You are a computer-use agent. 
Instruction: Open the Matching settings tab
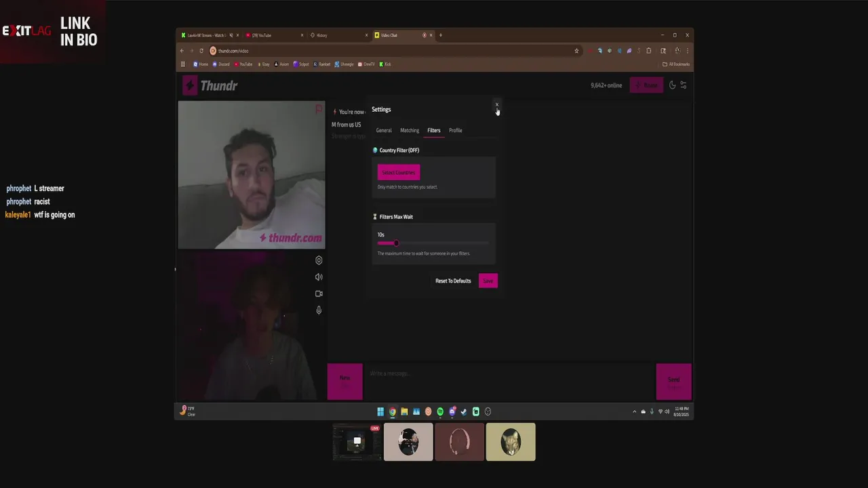point(410,130)
